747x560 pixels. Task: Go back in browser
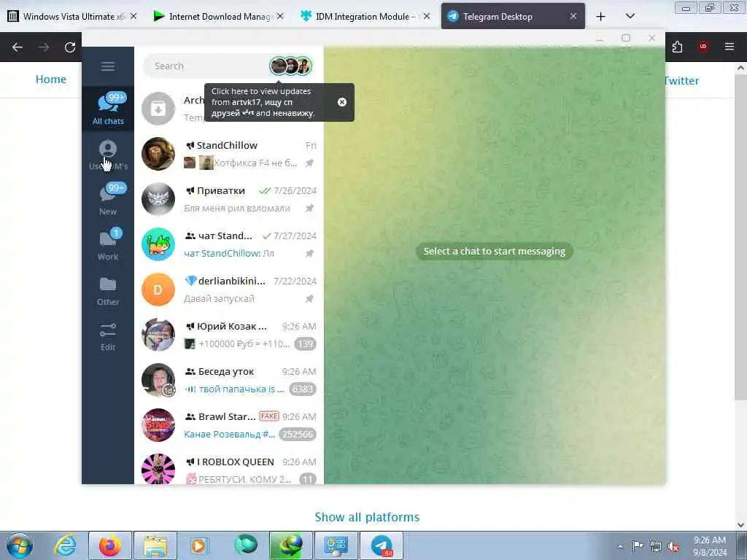[x=18, y=47]
